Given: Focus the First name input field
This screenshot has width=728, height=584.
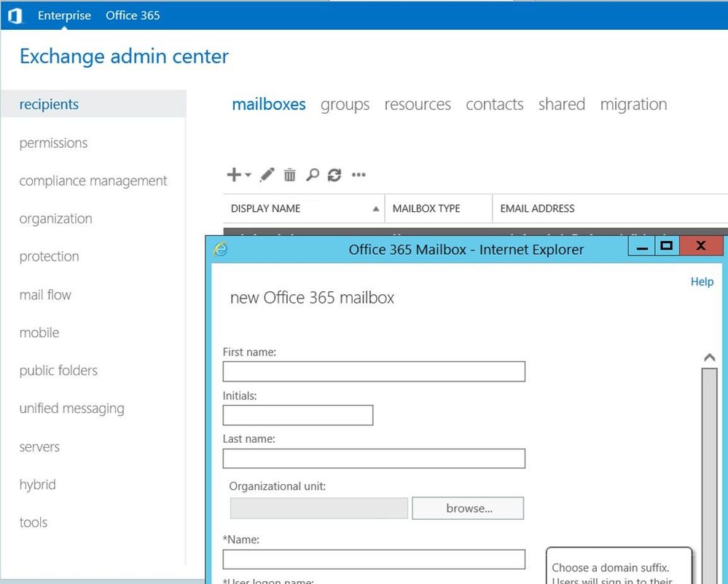Looking at the screenshot, I should click(374, 371).
